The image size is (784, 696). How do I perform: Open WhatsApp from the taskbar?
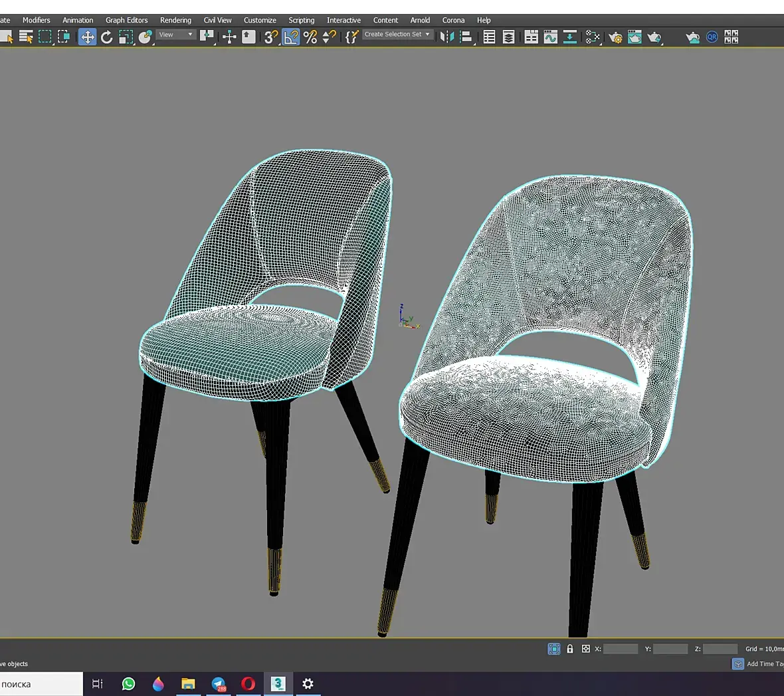click(x=128, y=683)
